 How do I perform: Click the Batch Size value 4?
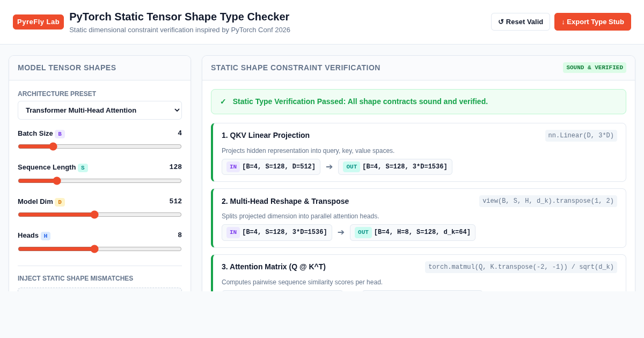pos(180,133)
